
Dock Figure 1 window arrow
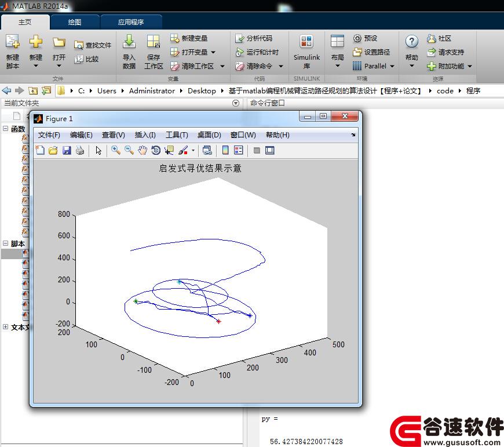[x=353, y=135]
